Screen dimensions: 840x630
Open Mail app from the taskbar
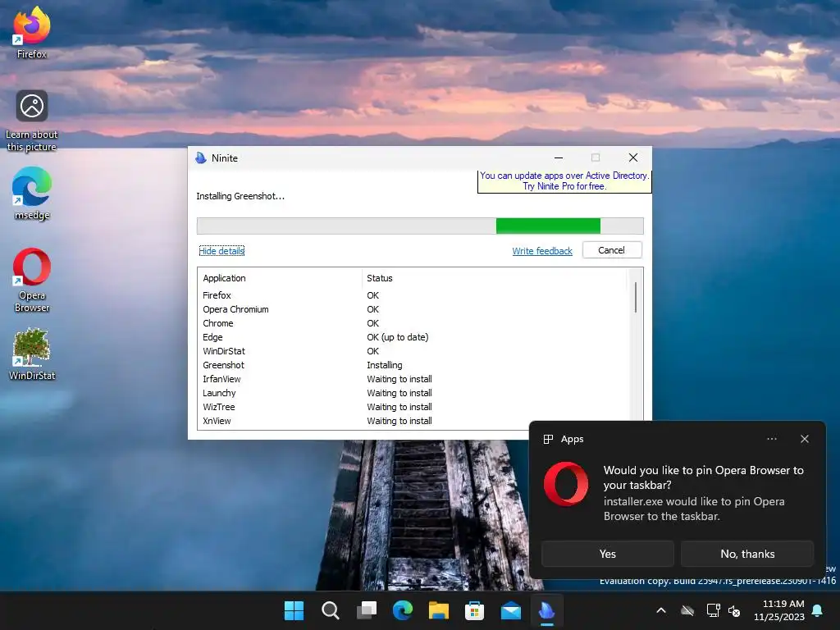510,610
